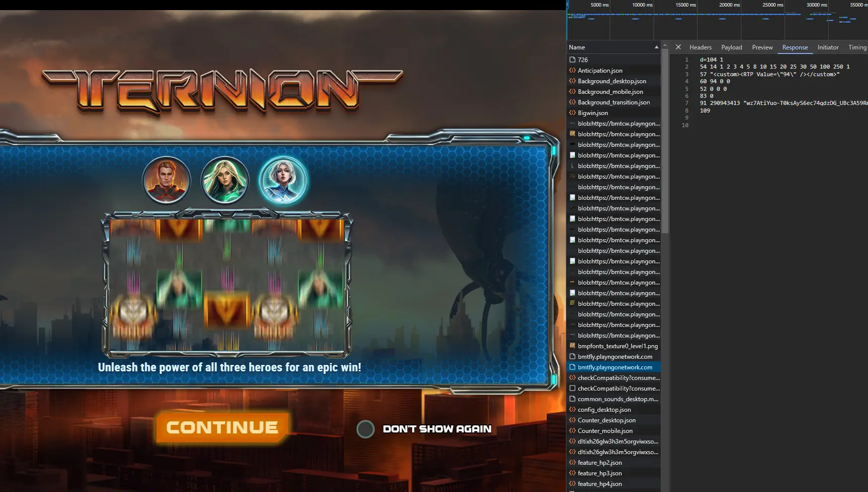
Task: Select Anticipation.json in the request list
Action: pos(613,70)
